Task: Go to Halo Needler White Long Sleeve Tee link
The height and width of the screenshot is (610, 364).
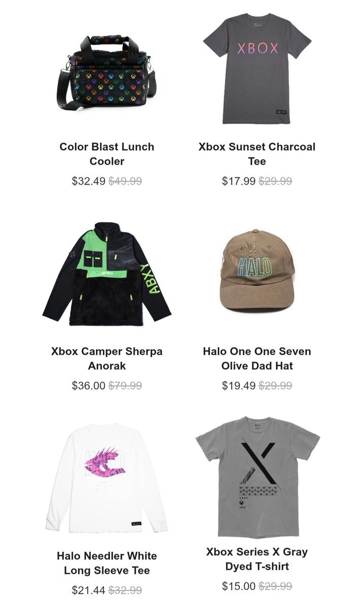Action: [x=107, y=563]
